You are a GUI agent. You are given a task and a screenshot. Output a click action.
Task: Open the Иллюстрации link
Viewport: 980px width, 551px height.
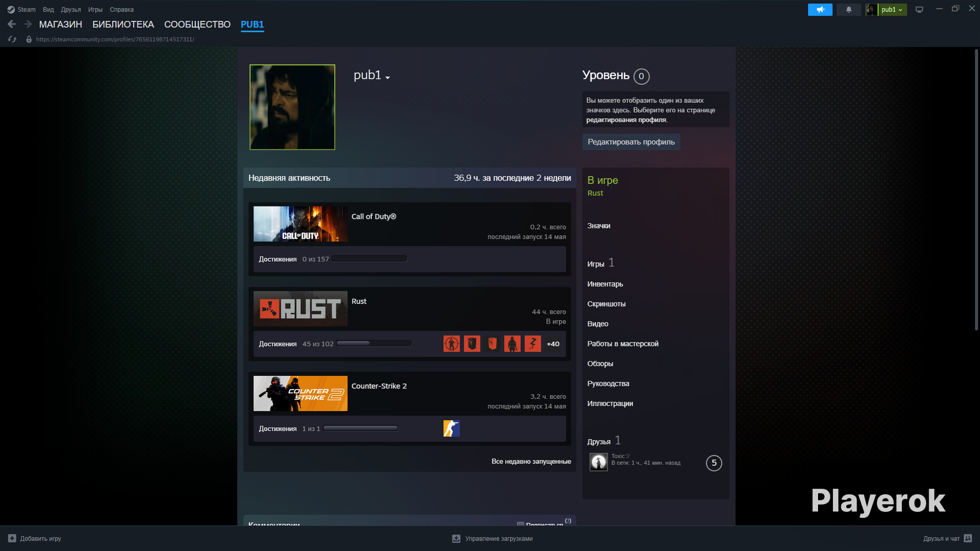pos(610,403)
